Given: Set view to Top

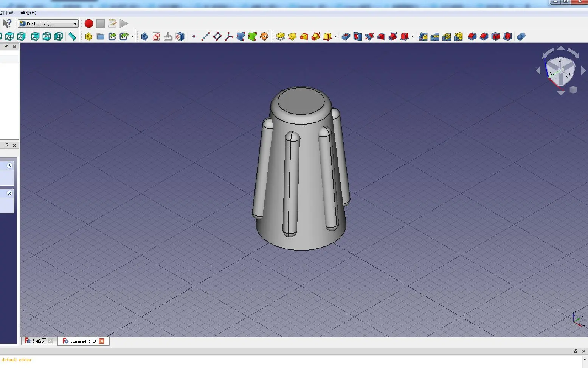Looking at the screenshot, I should pyautogui.click(x=9, y=36).
